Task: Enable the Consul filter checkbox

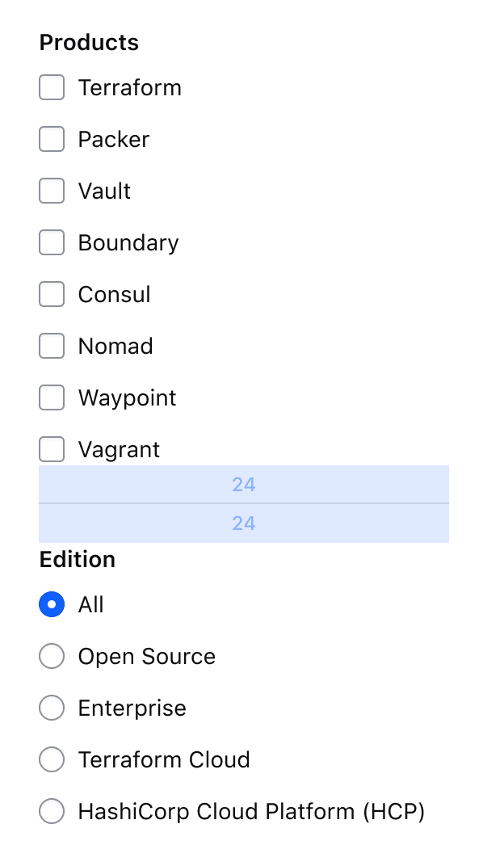Action: (51, 294)
